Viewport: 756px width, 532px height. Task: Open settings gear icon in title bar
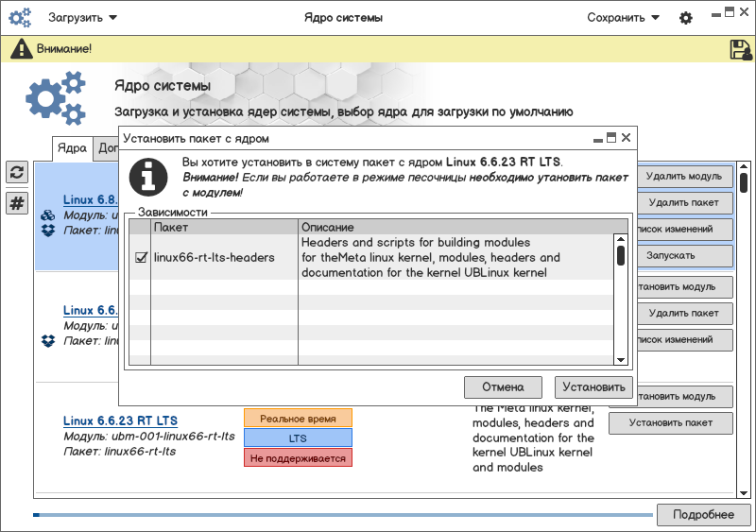click(x=686, y=18)
